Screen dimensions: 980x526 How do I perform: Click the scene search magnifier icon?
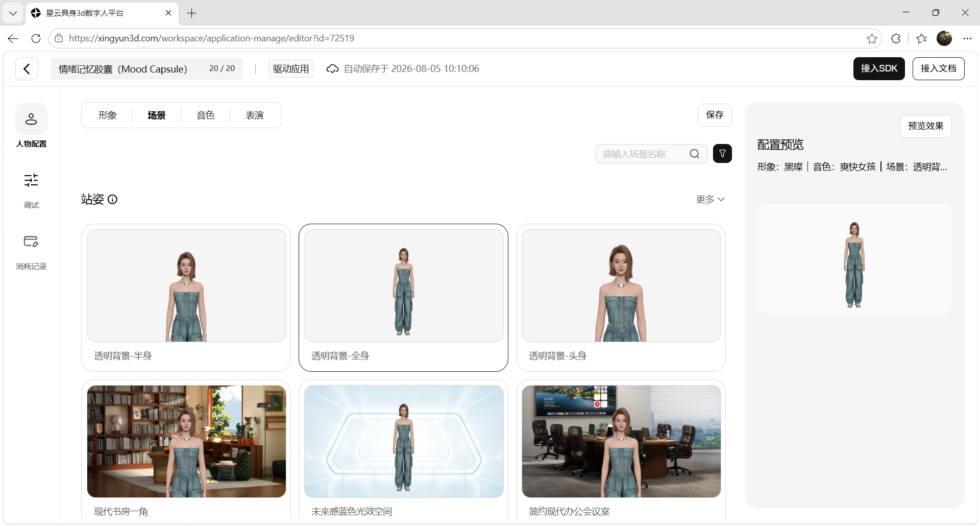695,154
